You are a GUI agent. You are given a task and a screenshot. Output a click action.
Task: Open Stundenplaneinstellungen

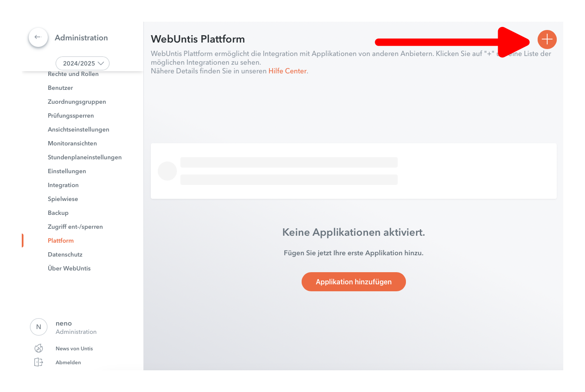85,157
